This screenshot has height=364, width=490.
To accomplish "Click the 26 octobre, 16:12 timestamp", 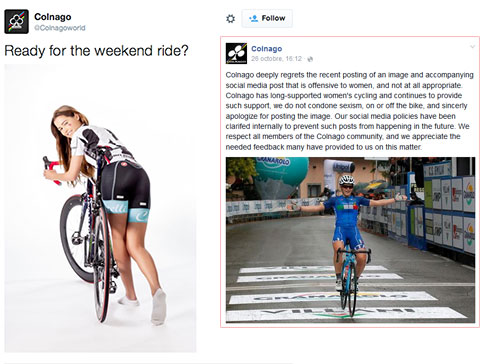I will pyautogui.click(x=276, y=59).
